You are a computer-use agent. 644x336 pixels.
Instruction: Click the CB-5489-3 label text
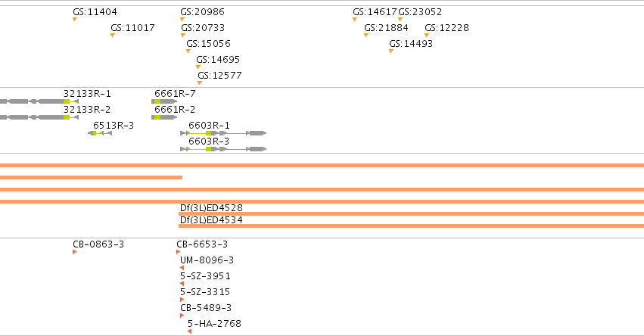206,308
